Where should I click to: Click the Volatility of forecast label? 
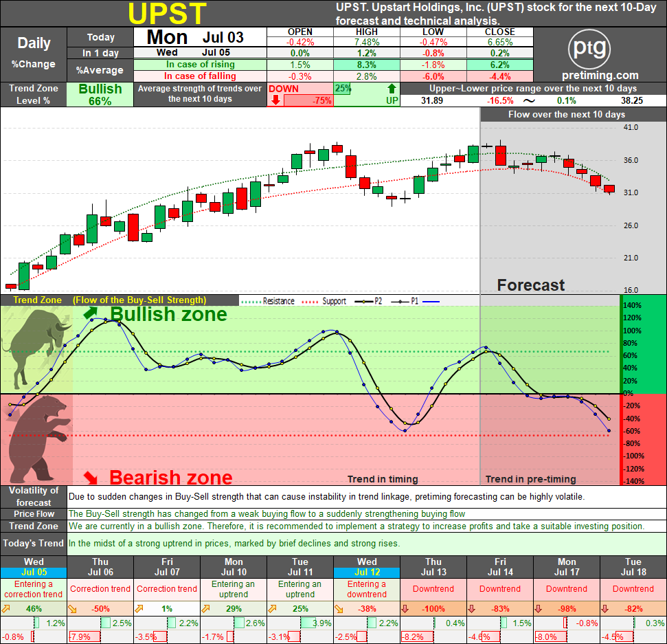click(x=34, y=496)
